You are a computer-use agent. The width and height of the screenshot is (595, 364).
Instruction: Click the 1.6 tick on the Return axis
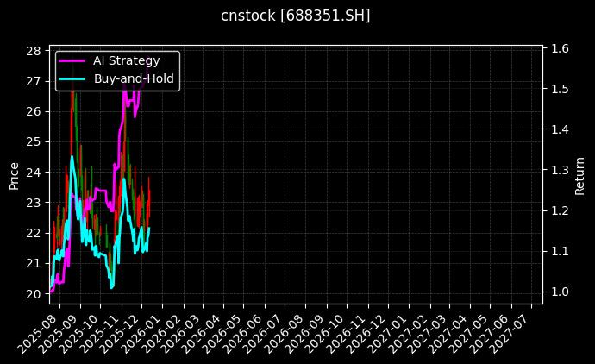pos(558,49)
